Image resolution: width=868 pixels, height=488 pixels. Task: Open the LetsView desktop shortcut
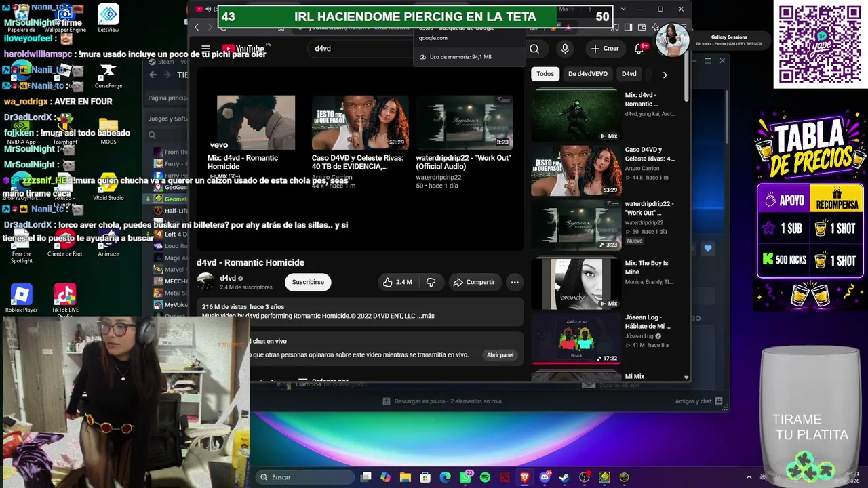[x=108, y=18]
